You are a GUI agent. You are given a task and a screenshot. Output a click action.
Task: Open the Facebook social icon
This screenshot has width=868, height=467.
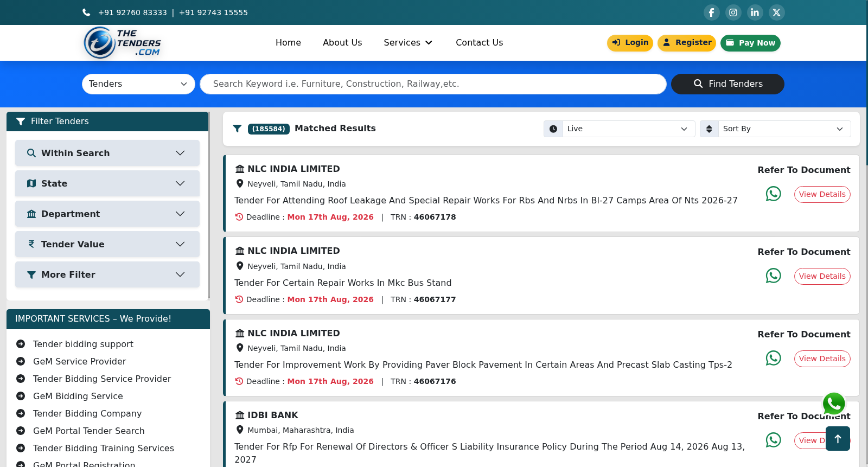[x=711, y=12]
